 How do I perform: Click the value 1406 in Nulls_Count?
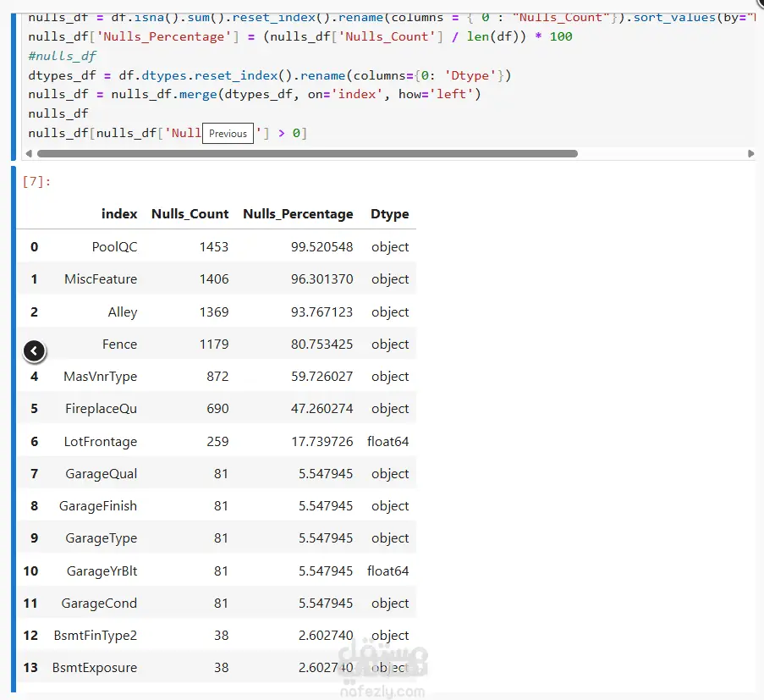214,278
